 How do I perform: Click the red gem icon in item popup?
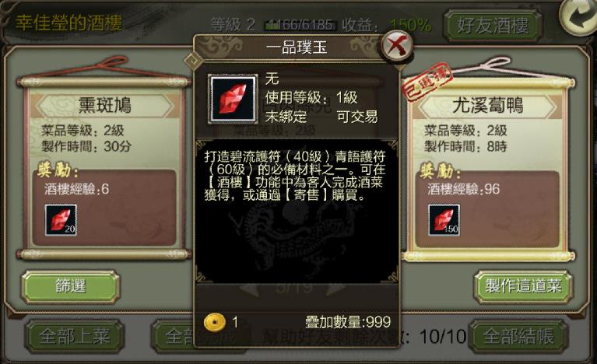point(232,99)
